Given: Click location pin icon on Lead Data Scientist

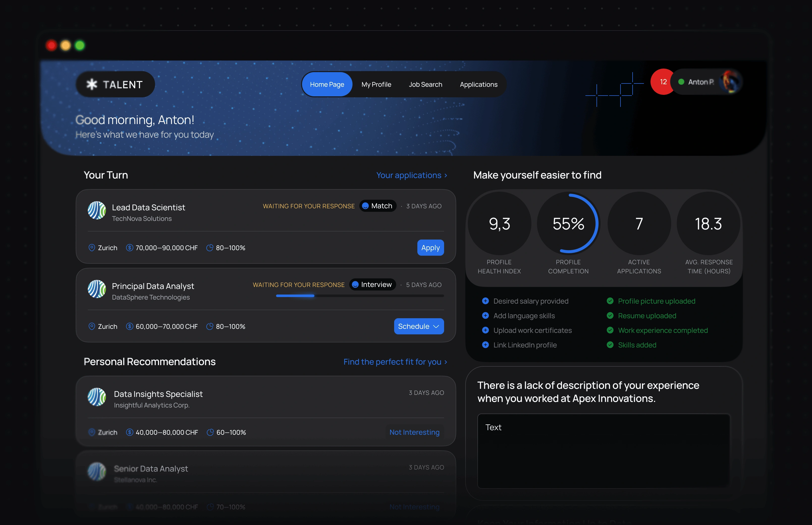Looking at the screenshot, I should pos(92,248).
